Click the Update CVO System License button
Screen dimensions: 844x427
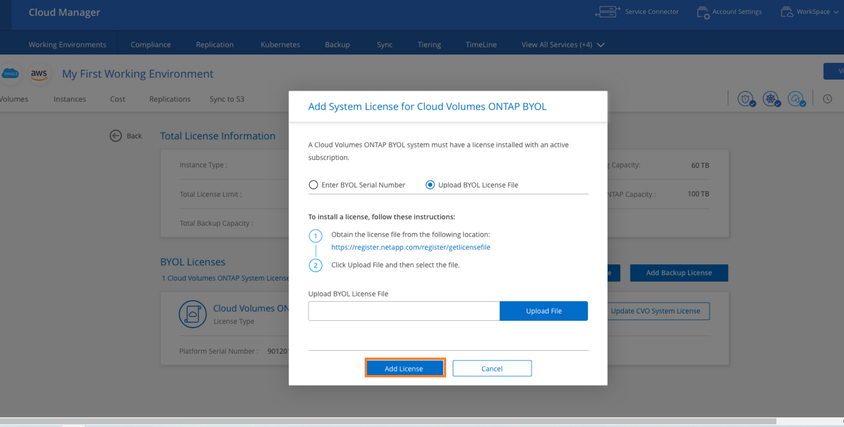tap(655, 311)
